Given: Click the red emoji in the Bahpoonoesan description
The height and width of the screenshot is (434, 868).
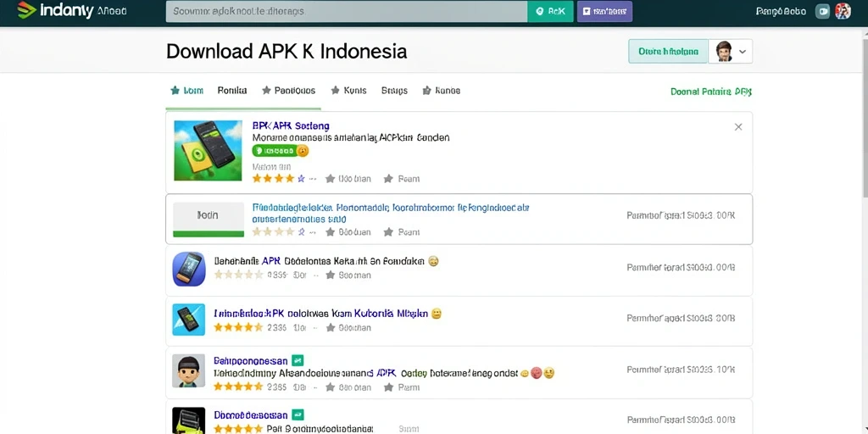Looking at the screenshot, I should 536,373.
